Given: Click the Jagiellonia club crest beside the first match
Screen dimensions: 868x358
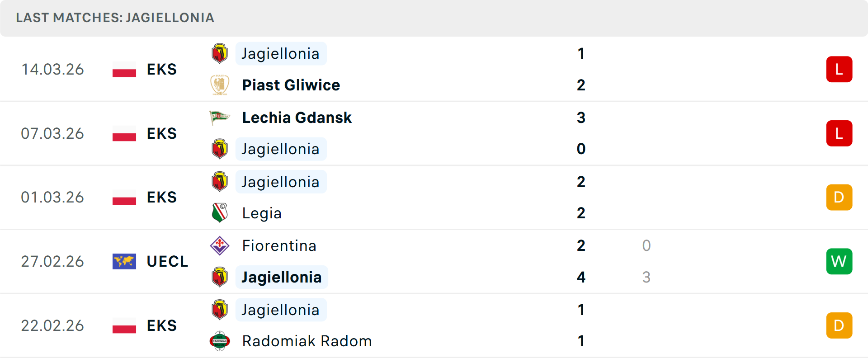Looking at the screenshot, I should coord(220,53).
